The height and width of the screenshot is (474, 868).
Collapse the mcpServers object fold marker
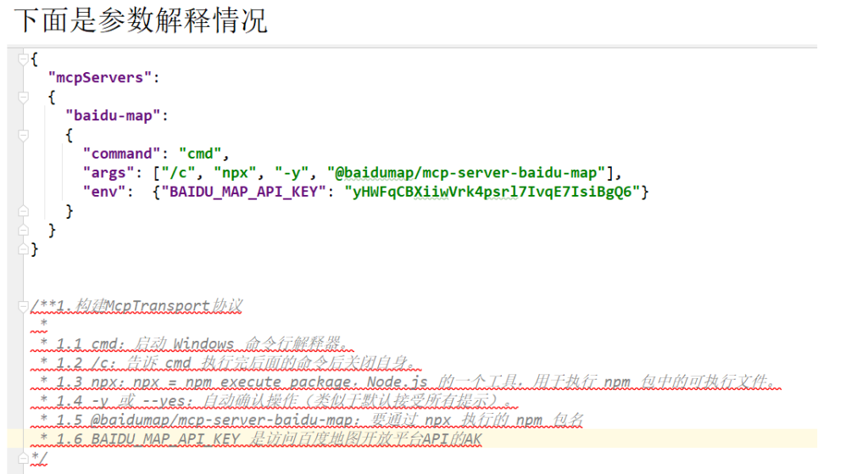(25, 97)
